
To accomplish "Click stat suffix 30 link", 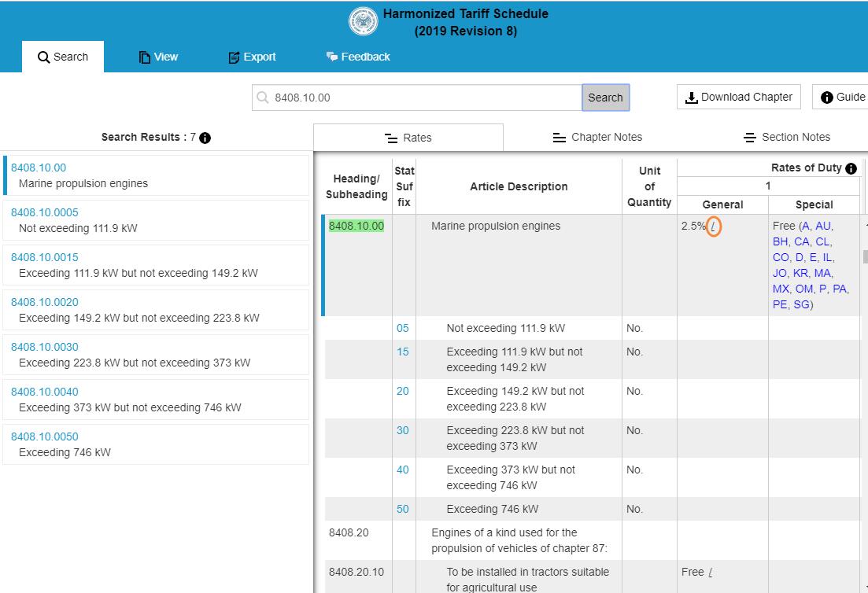I will (x=402, y=430).
